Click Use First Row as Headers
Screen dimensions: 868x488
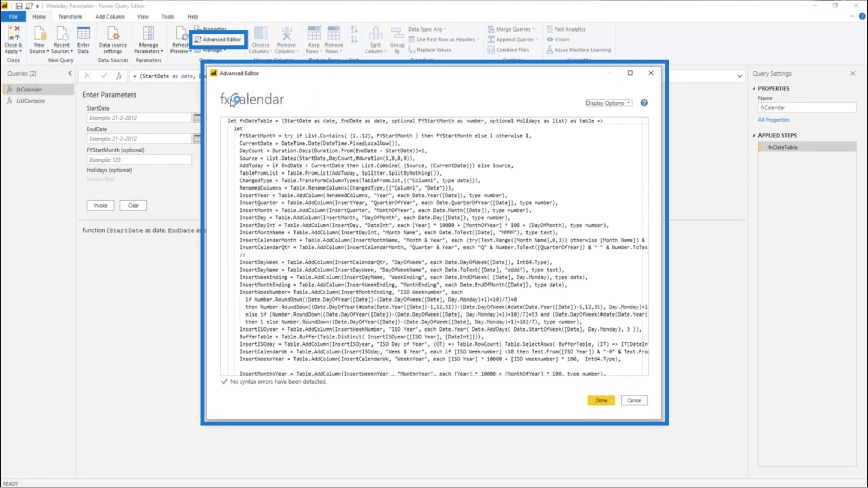click(444, 39)
